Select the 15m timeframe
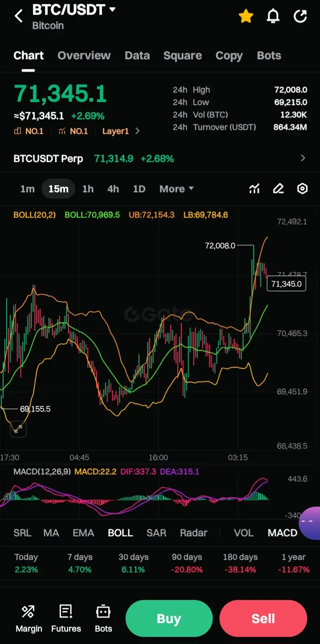 pos(58,189)
